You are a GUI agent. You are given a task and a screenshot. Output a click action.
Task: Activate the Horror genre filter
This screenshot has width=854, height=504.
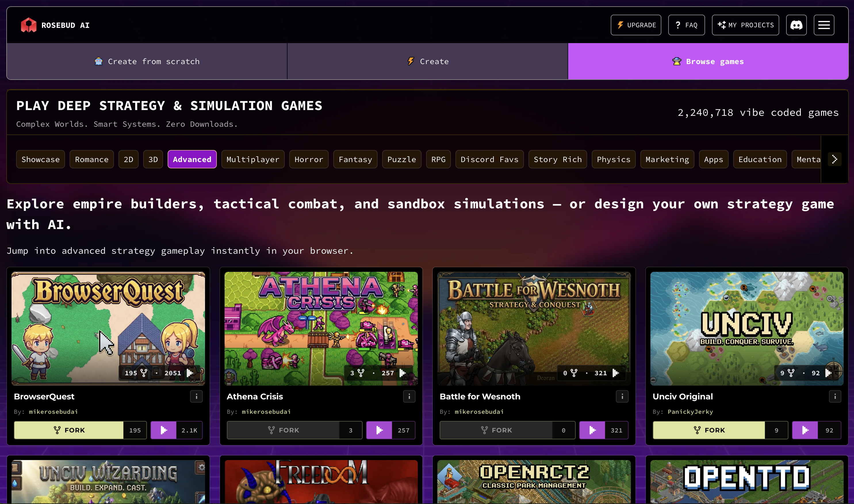coord(309,159)
